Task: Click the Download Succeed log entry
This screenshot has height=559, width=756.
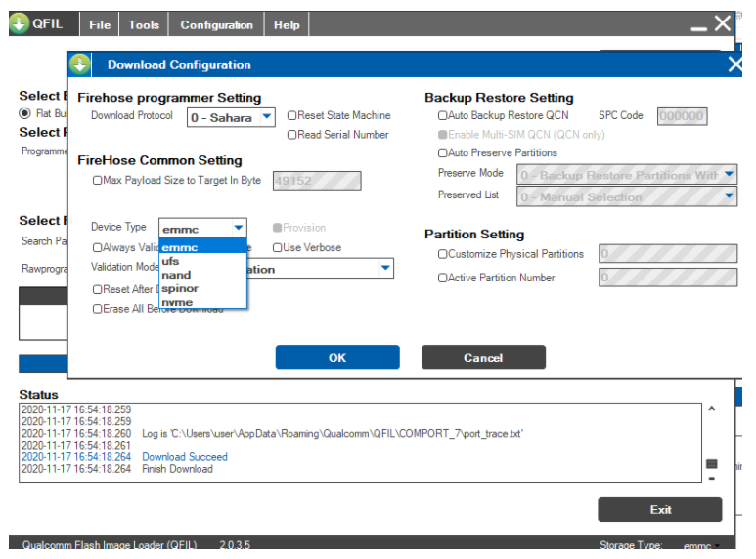Action: [185, 456]
